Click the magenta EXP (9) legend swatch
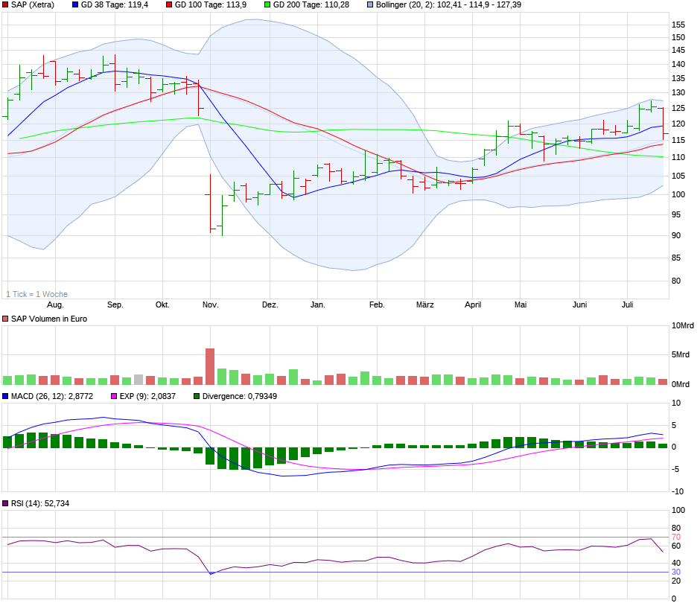Viewport: 700px width, 606px height. pos(114,397)
